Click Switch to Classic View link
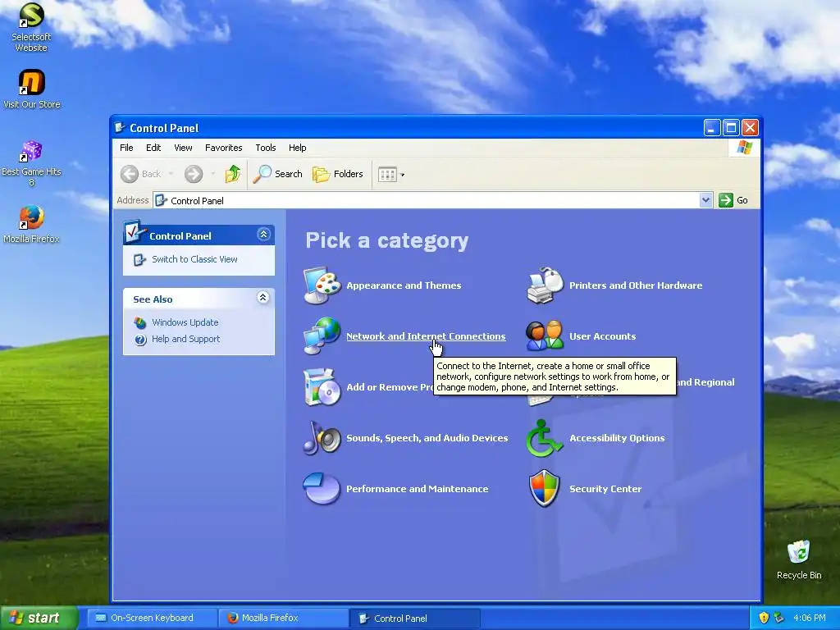The image size is (840, 630). (x=194, y=259)
